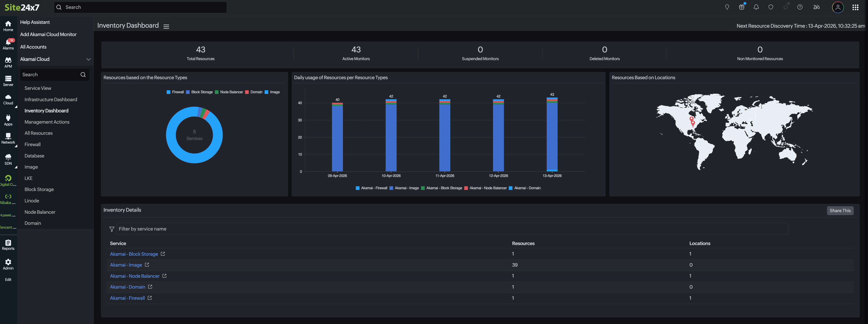Screen dimensions: 868x324
Task: Select the SDN sidebar icon
Action: coord(8,158)
